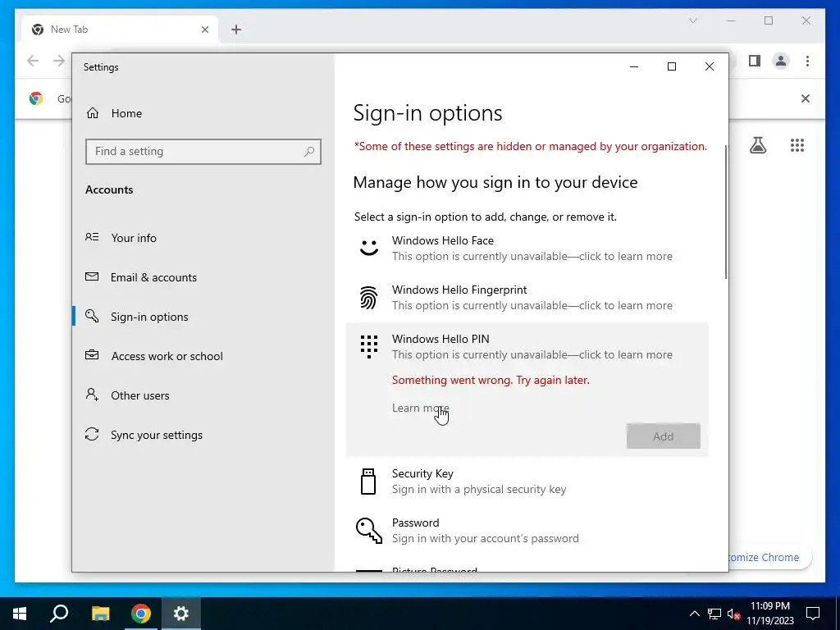Dismiss the Chrome infobar with X
The height and width of the screenshot is (630, 840).
(806, 98)
